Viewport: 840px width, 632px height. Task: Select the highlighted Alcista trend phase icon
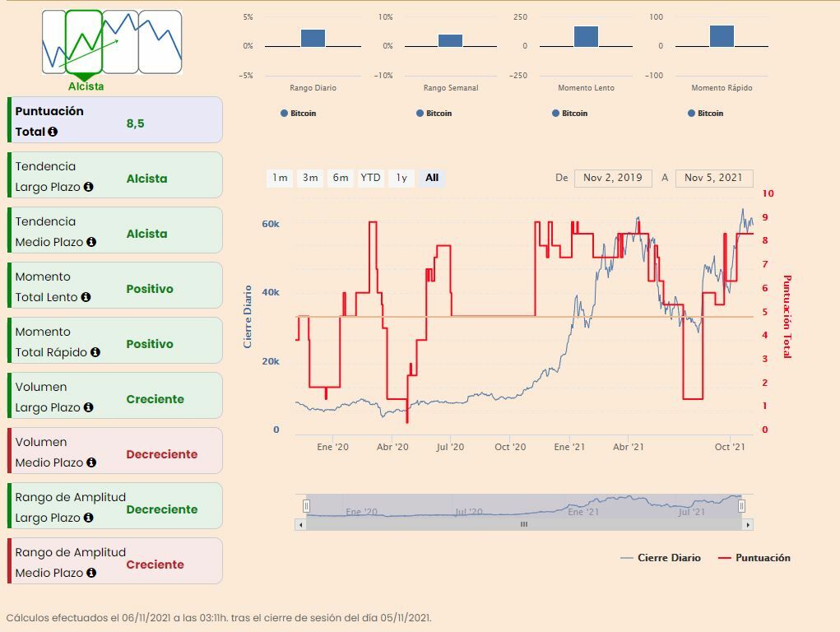[84, 42]
